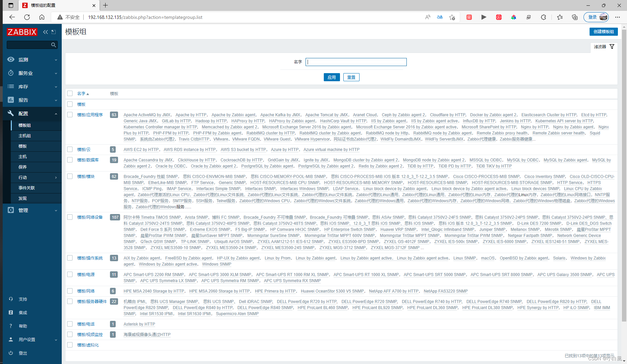This screenshot has height=364, width=627.
Task: Expand the 管理 menu chevron
Action: point(56,210)
